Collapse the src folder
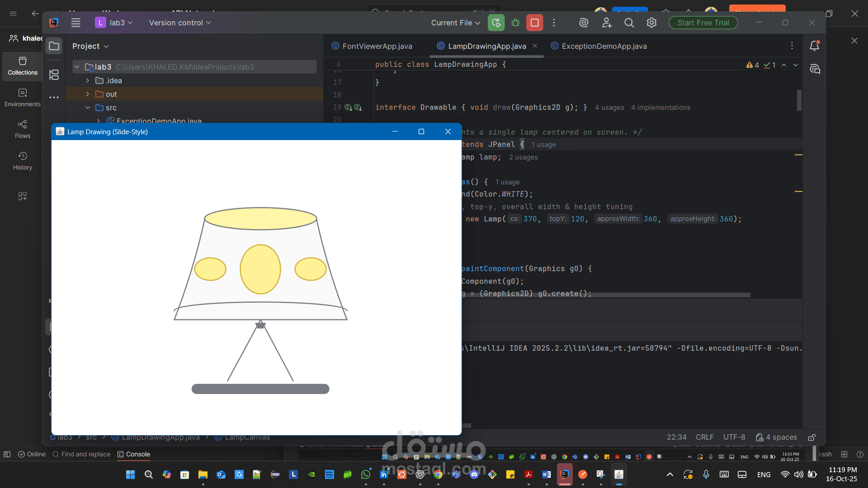The image size is (868, 488). pyautogui.click(x=88, y=108)
